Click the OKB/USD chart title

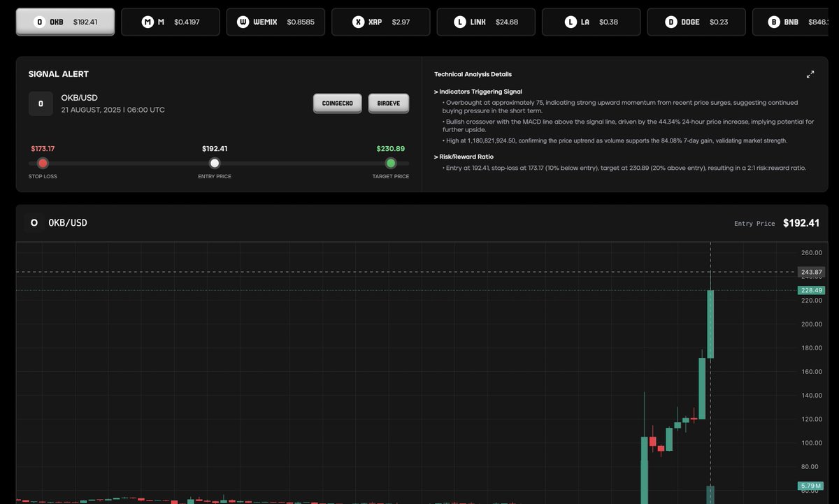pyautogui.click(x=68, y=223)
